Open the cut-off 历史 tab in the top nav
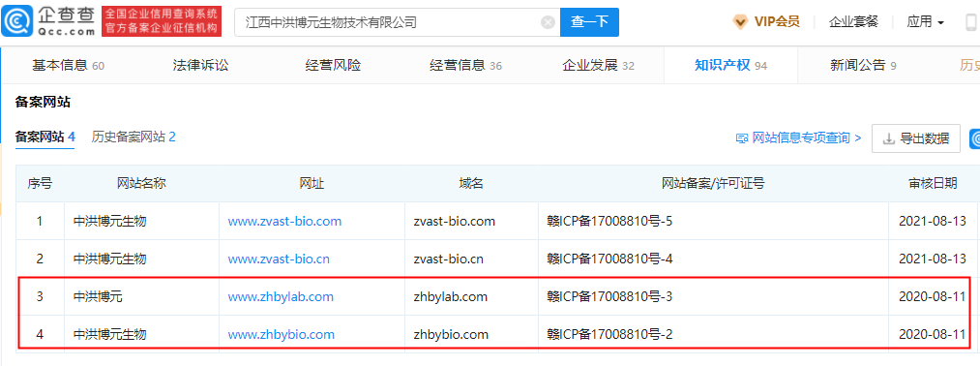 [969, 66]
